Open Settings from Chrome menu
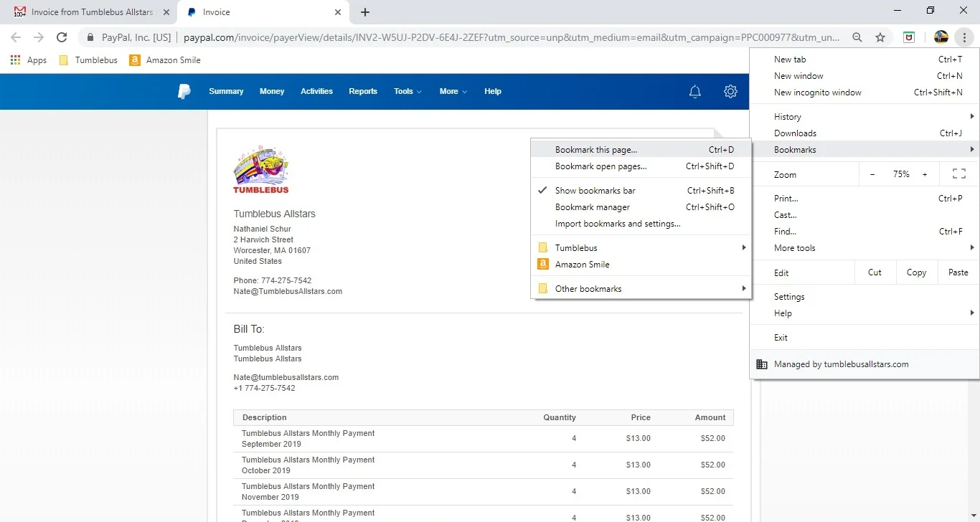 coord(864,297)
